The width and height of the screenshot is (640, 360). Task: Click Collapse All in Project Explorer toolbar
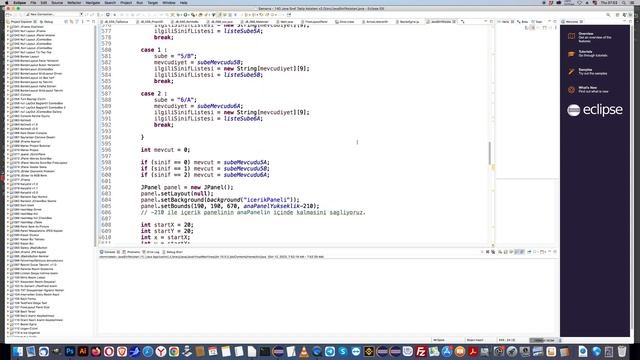(x=67, y=22)
